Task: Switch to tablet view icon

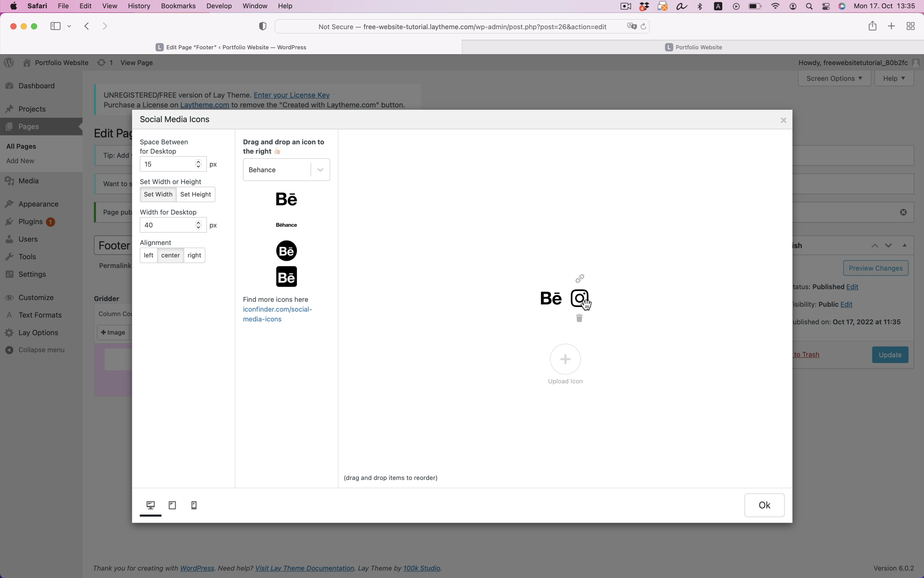Action: 172,505
